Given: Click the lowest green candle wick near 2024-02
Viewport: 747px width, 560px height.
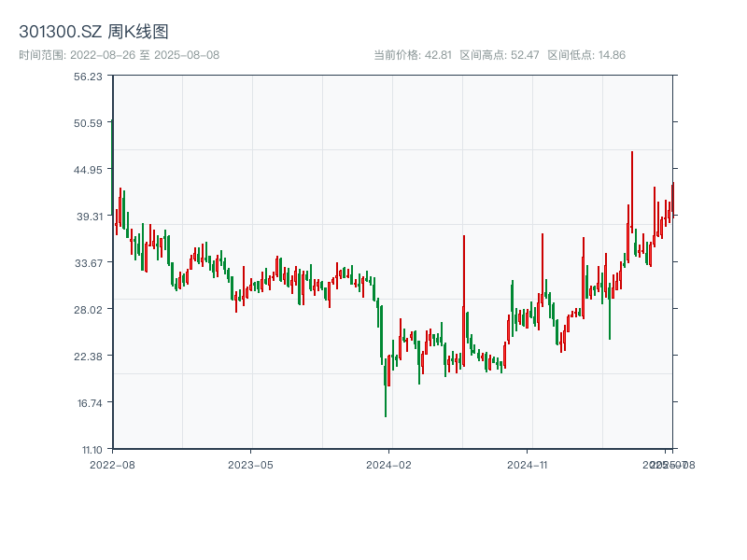Looking at the screenshot, I should (x=386, y=406).
